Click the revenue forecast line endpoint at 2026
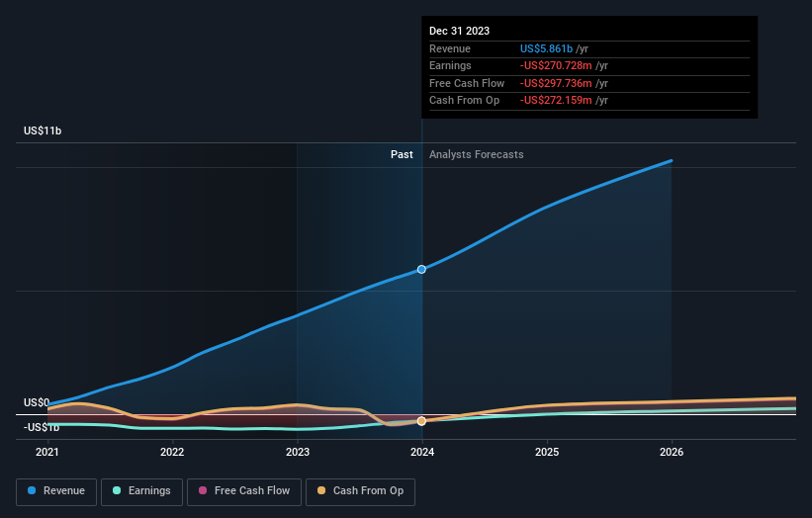 [x=672, y=160]
